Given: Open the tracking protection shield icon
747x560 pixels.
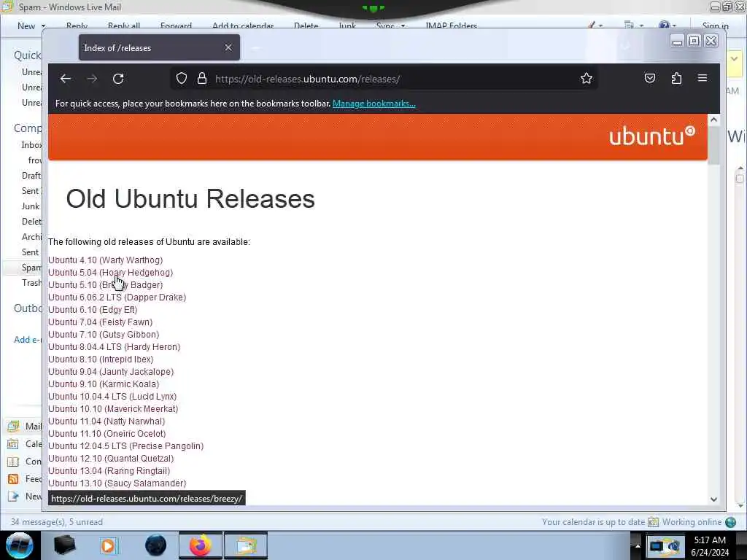Looking at the screenshot, I should pyautogui.click(x=182, y=79).
